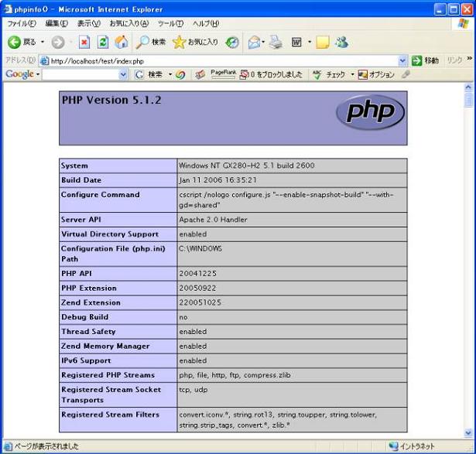Stop page loading with red X icon
Screen dimensions: 476x454
pyautogui.click(x=84, y=43)
